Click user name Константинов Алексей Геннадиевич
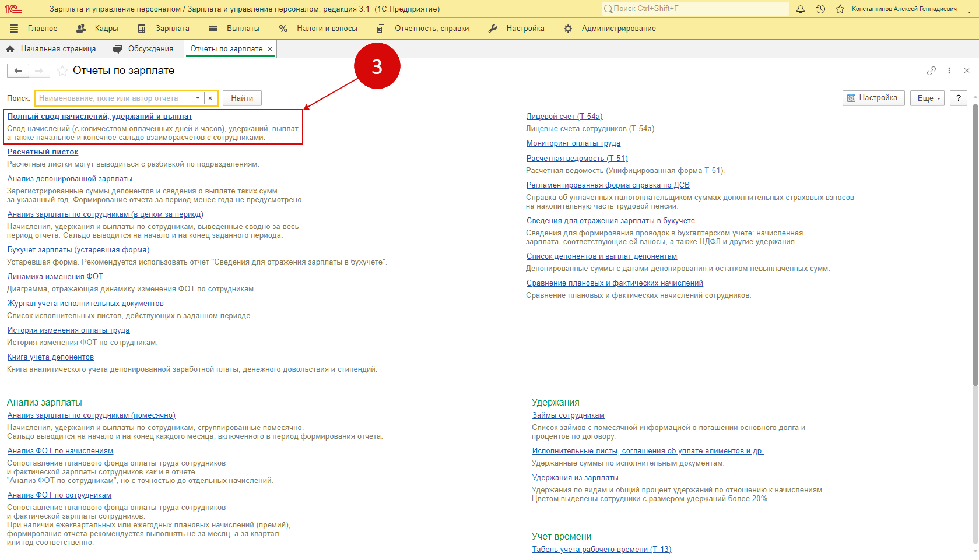 pos(904,9)
